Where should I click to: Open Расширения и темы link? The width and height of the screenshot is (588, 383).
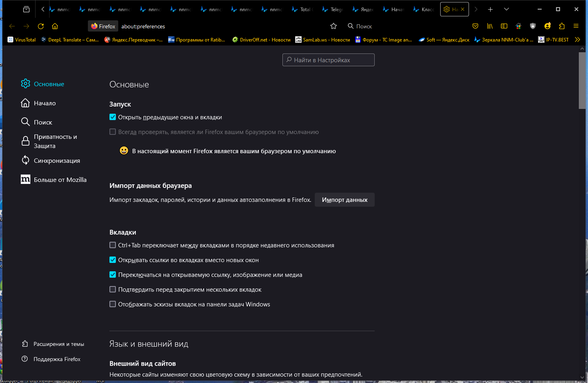tap(53, 344)
